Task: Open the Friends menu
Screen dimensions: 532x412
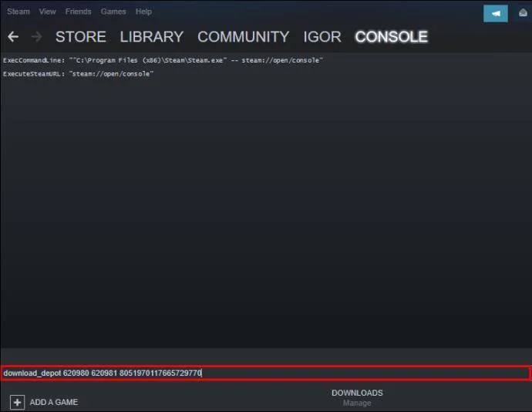Action: pos(79,12)
